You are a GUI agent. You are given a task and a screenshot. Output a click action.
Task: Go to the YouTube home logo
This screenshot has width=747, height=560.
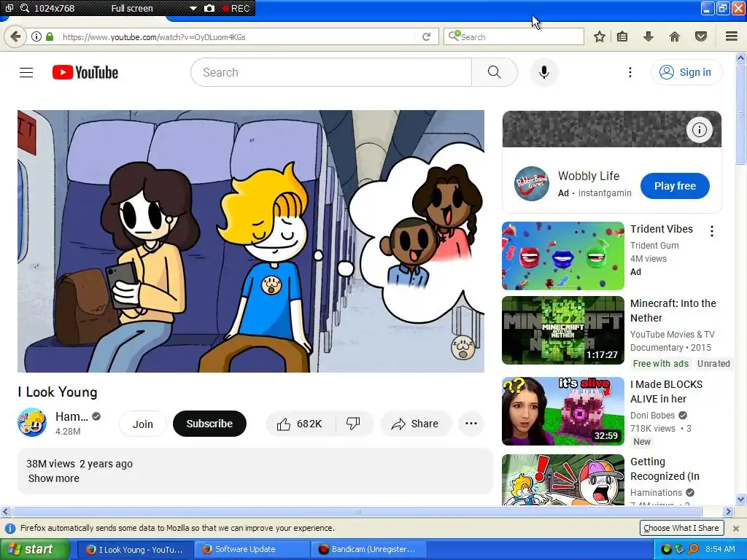coord(85,72)
